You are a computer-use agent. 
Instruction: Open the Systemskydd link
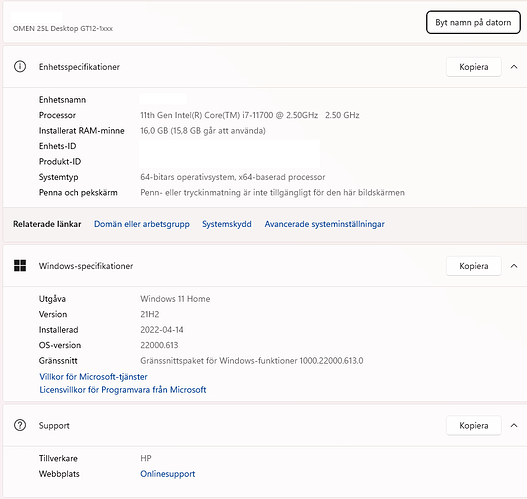coord(227,224)
